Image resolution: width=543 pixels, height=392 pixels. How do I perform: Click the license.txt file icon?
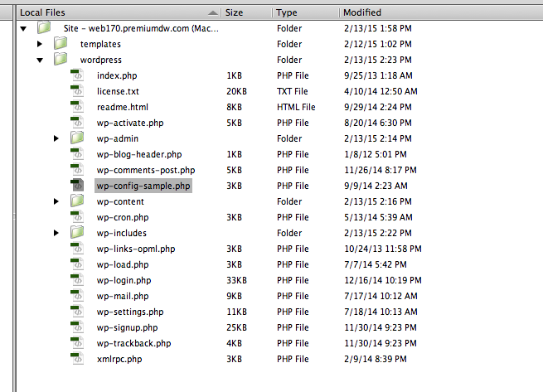coord(77,91)
